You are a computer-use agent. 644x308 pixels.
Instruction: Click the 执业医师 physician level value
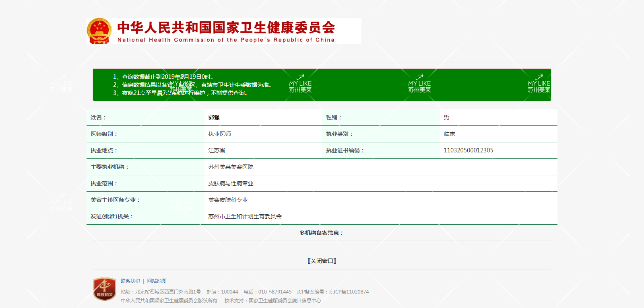(219, 134)
